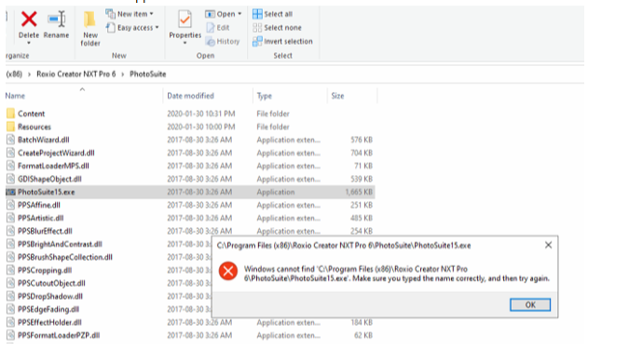Select the BatchWizard.dll file icon
Screen dimensions: 629x364
pos(10,140)
